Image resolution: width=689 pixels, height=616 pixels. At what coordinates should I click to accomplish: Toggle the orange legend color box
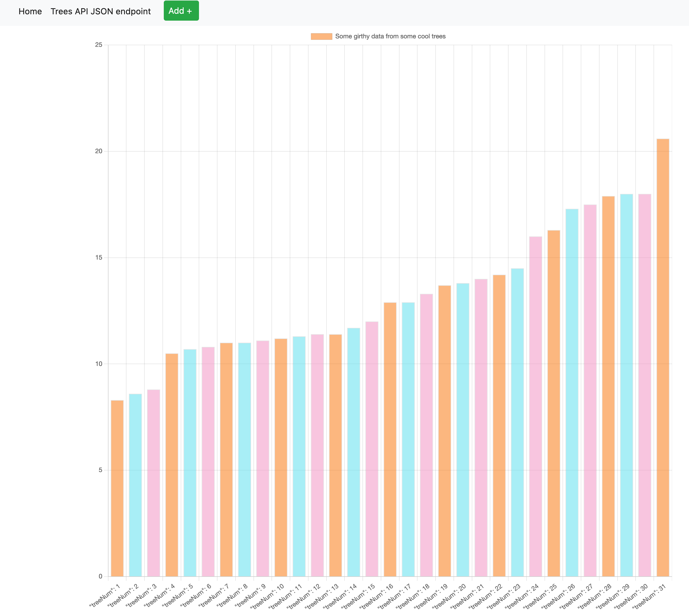(x=321, y=36)
